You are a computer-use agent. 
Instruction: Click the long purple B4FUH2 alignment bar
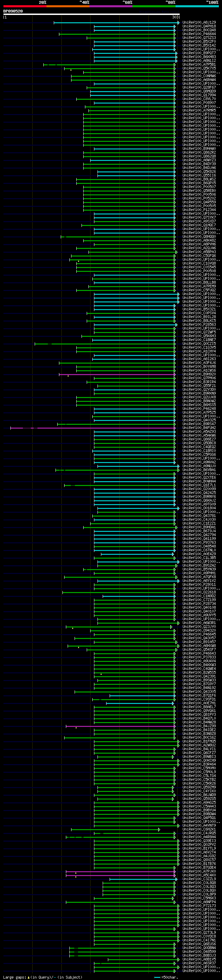click(x=93, y=428)
